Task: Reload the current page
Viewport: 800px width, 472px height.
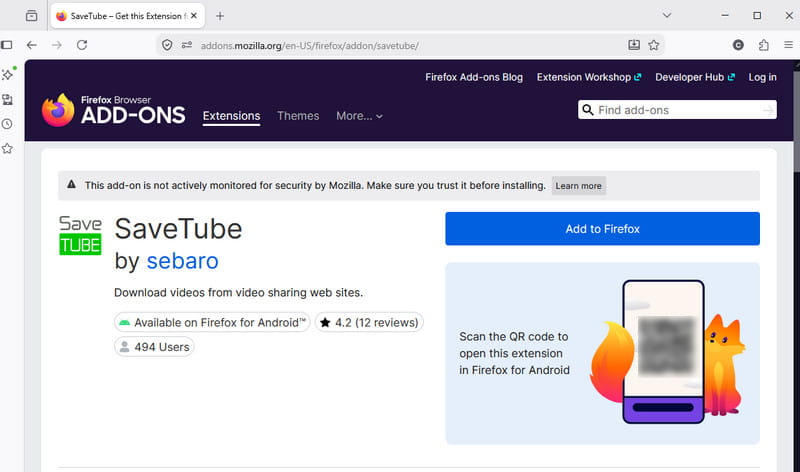Action: (x=82, y=45)
